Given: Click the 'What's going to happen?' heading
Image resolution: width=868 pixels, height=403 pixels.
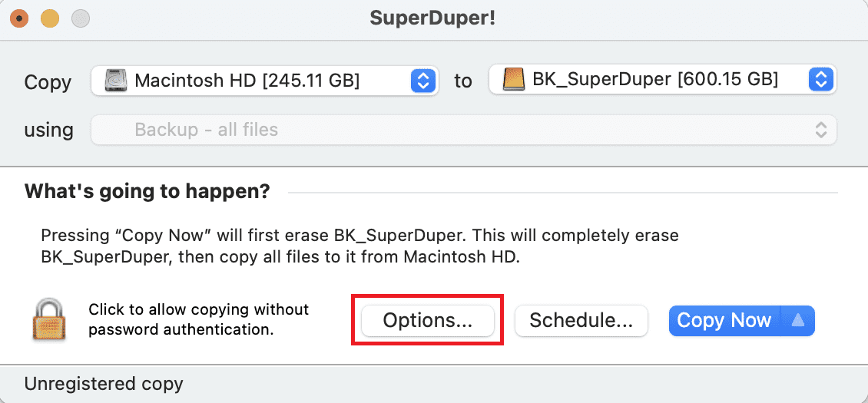Looking at the screenshot, I should [x=147, y=192].
